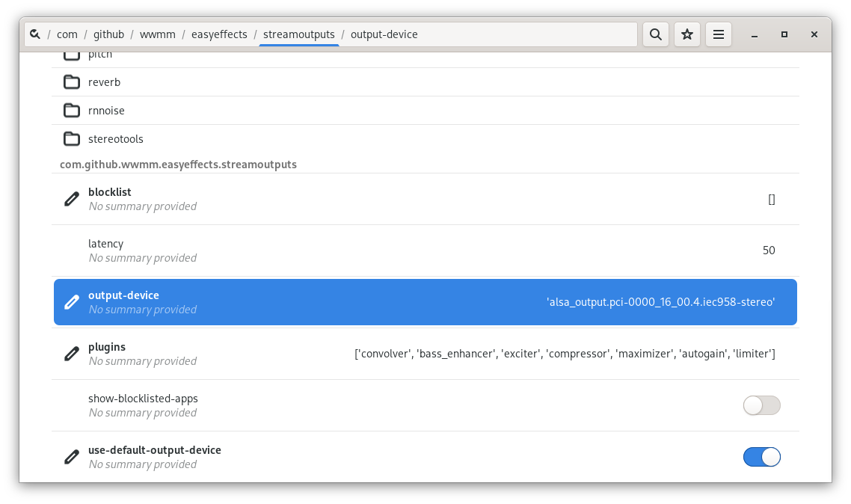Open the reverb folder row
The width and height of the screenshot is (851, 504).
tap(425, 82)
